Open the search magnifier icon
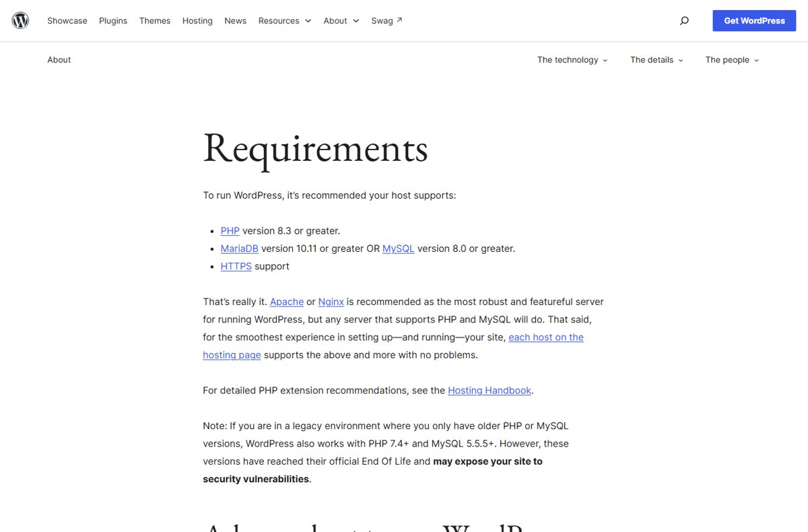 pyautogui.click(x=684, y=21)
